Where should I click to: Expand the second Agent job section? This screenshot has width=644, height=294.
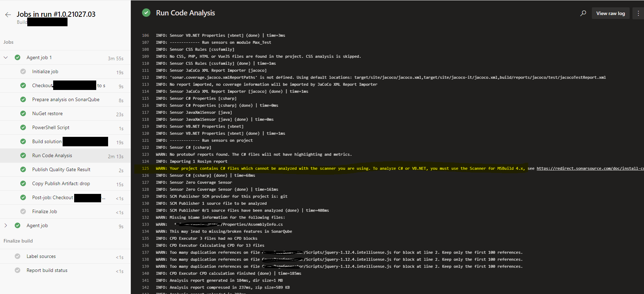(6, 225)
